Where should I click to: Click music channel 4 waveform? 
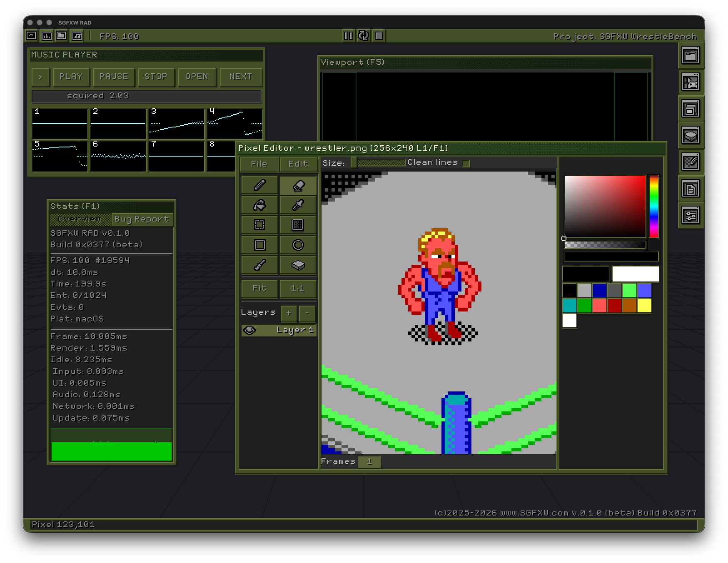pyautogui.click(x=235, y=124)
